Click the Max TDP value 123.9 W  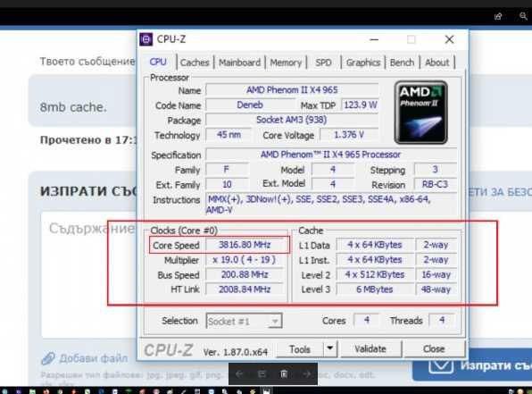(360, 105)
